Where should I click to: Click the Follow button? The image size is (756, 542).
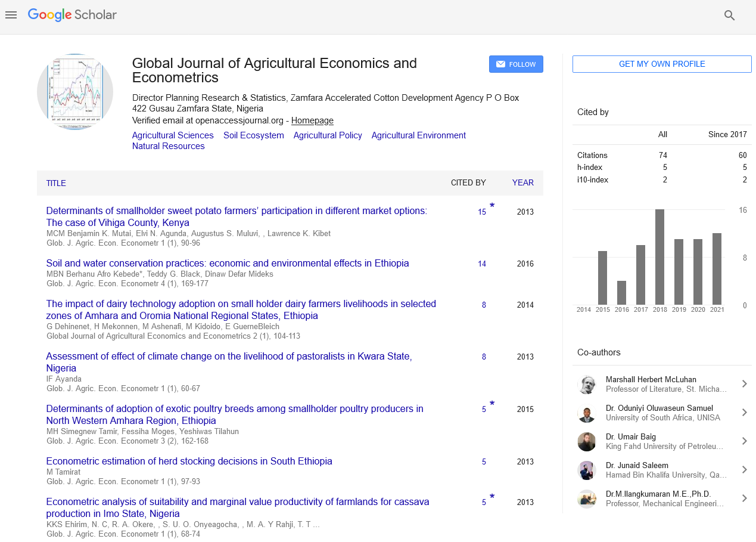click(x=516, y=64)
